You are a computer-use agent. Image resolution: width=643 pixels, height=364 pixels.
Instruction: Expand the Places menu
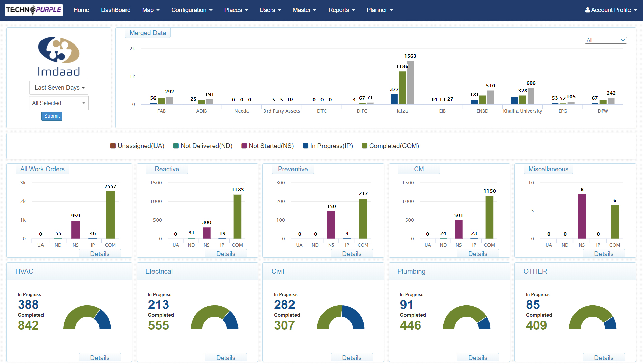pyautogui.click(x=236, y=10)
